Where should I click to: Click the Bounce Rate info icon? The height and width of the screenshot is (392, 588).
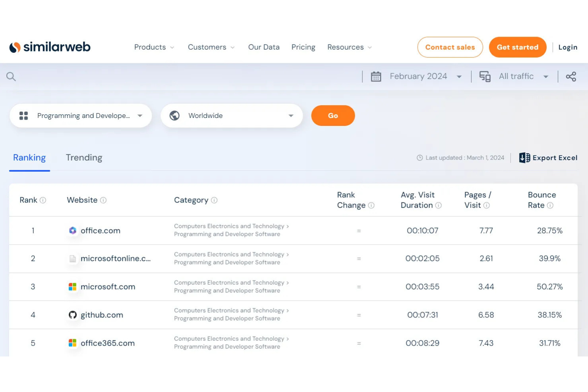pos(550,205)
